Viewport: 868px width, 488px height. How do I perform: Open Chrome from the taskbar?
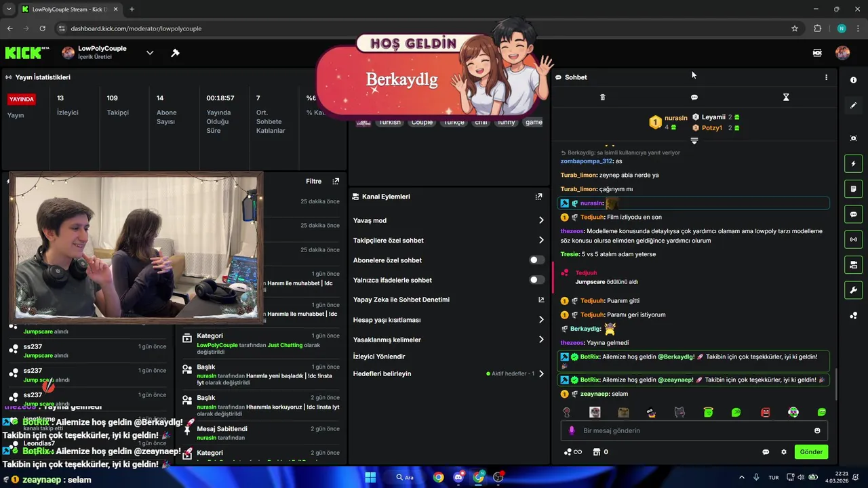[438, 477]
